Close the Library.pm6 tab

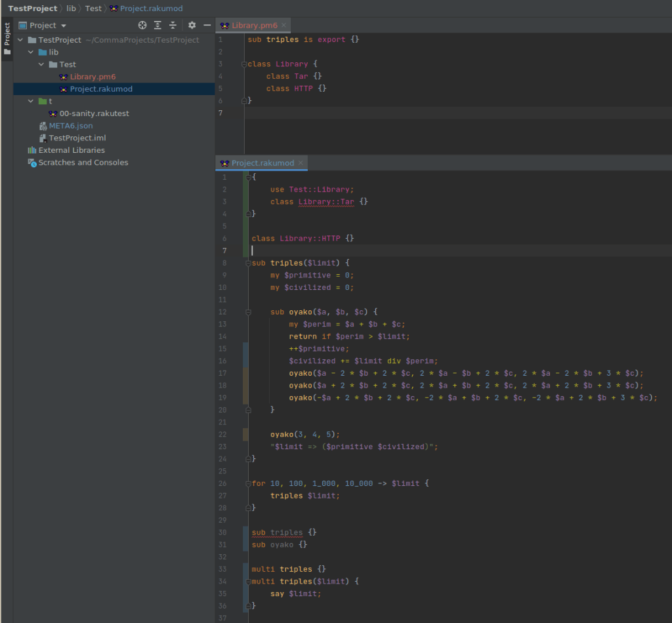coord(284,26)
